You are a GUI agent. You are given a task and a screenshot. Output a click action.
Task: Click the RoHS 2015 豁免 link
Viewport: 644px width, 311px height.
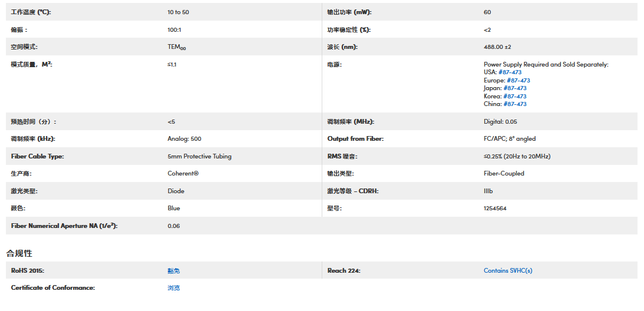(x=173, y=271)
